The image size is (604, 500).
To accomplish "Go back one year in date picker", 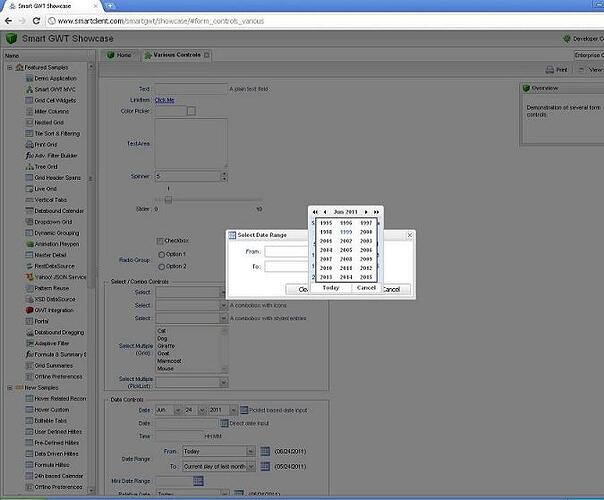I will [315, 212].
